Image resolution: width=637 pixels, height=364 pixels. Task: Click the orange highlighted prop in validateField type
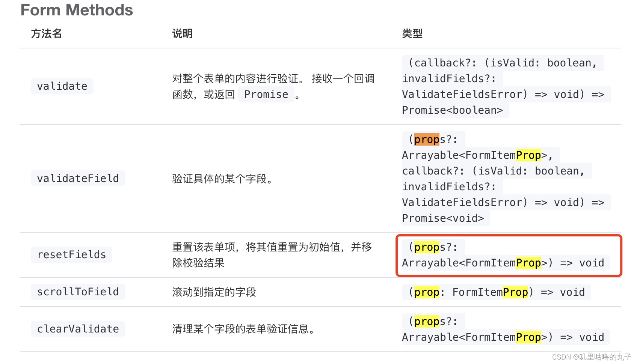427,140
